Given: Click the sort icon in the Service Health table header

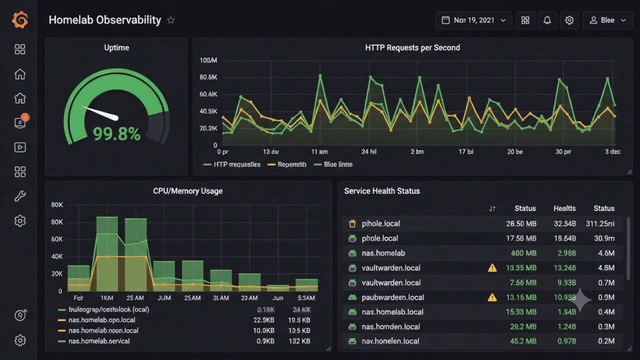Looking at the screenshot, I should point(492,209).
